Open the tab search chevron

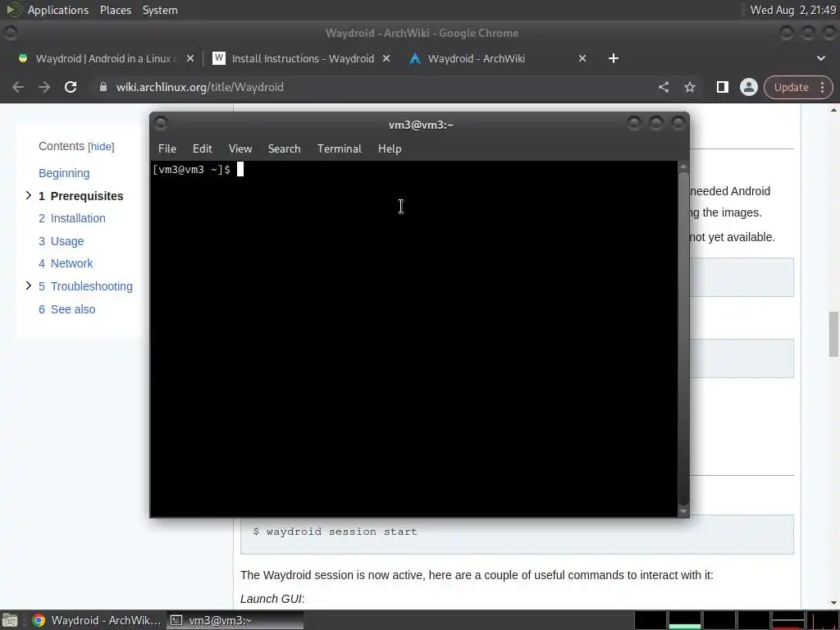[820, 58]
